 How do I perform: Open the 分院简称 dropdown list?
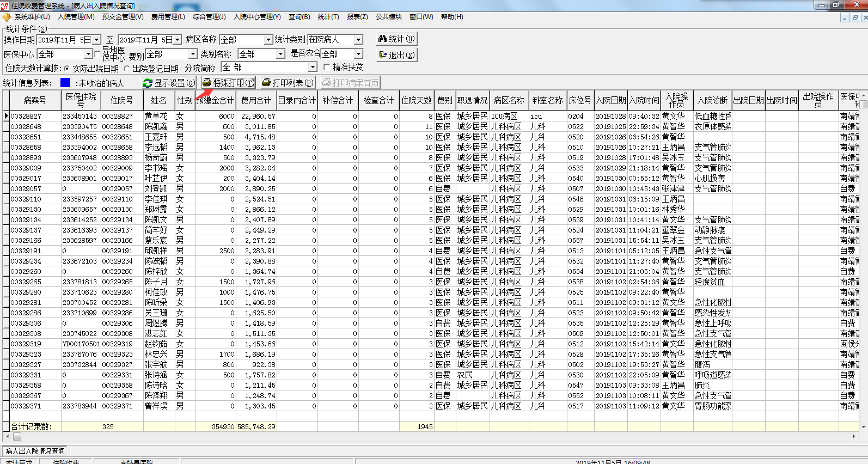(x=313, y=67)
